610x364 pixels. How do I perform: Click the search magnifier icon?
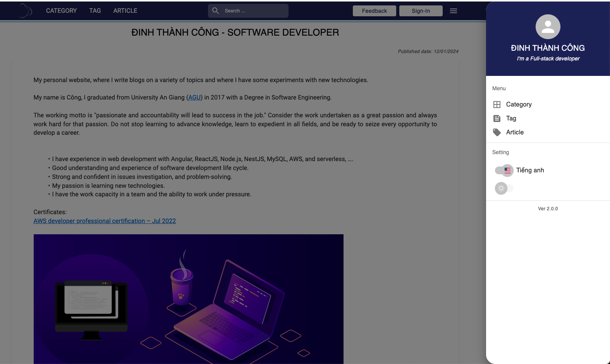click(x=216, y=11)
